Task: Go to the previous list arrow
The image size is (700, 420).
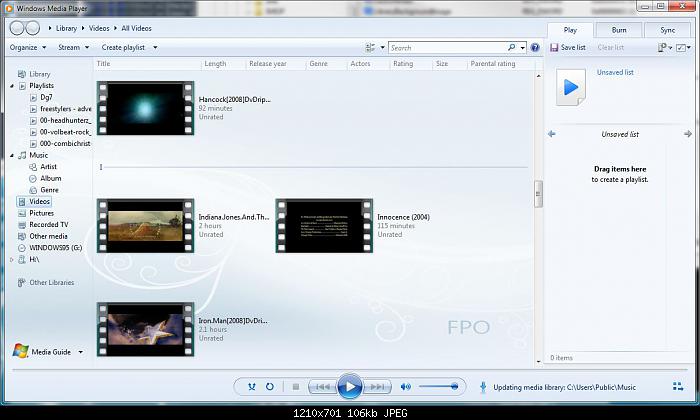Action: point(552,134)
